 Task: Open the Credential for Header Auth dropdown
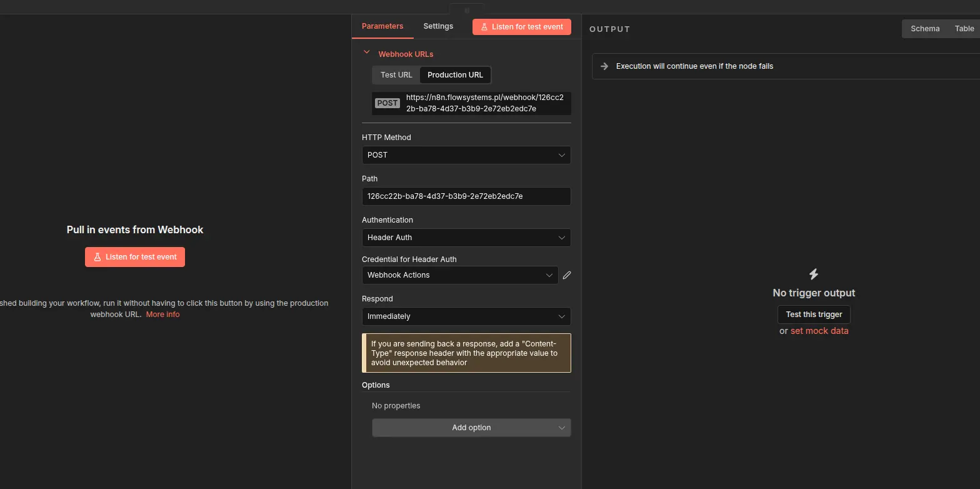pos(460,275)
